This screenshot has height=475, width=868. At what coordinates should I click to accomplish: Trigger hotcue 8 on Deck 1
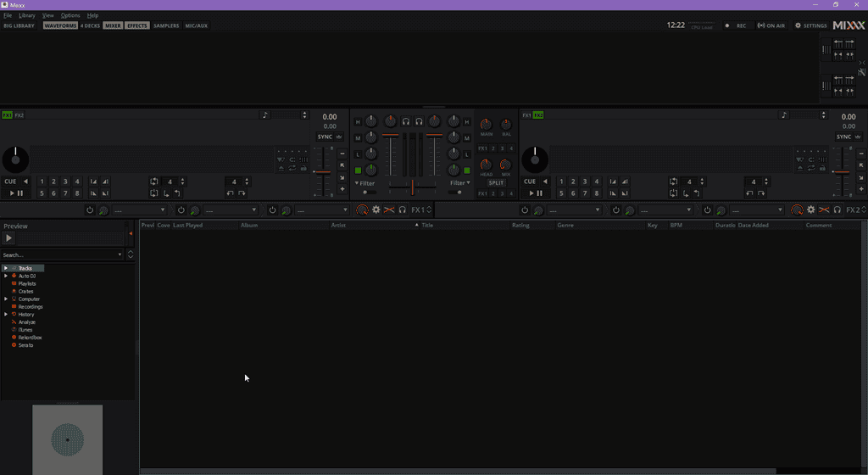pyautogui.click(x=77, y=193)
